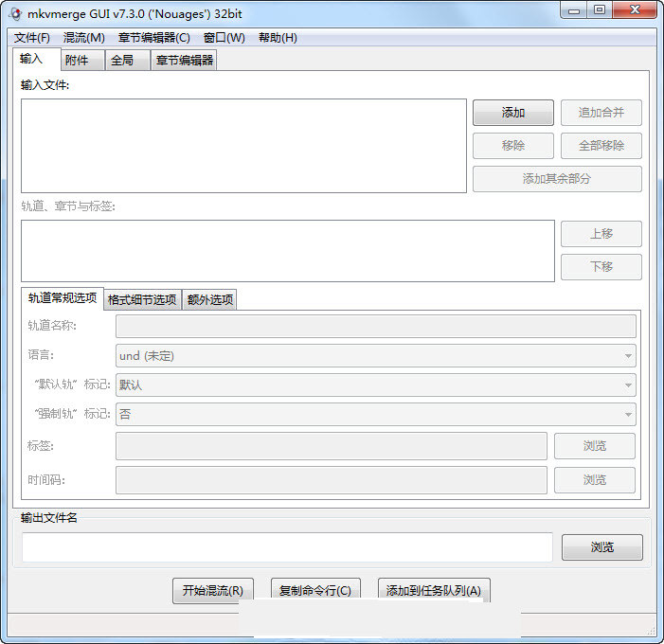Click the 全部移除 button

tap(601, 146)
